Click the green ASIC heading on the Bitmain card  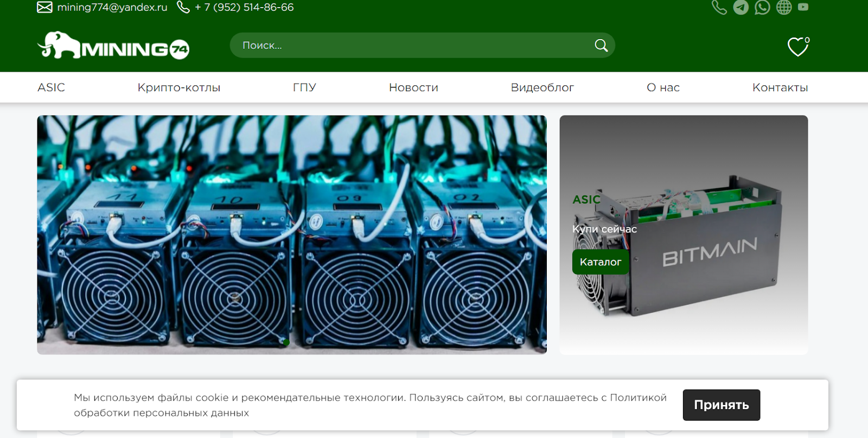tap(586, 200)
